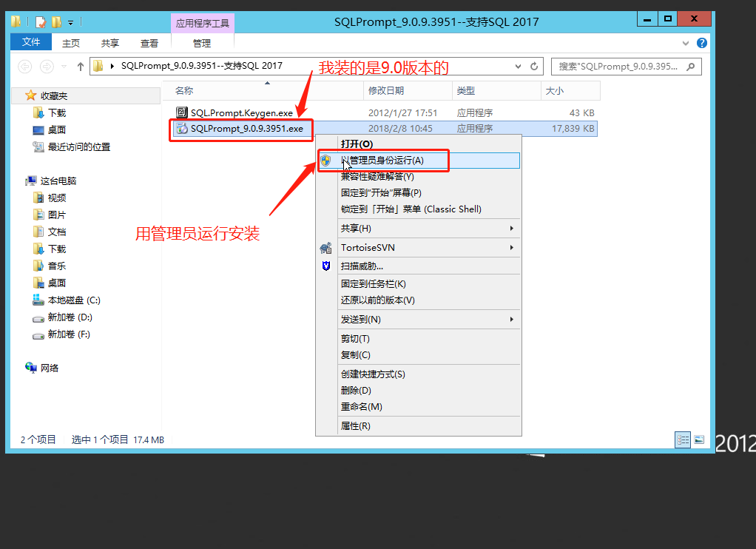Click the TortoiseSVN turtle icon in context menu
Screen dimensions: 756x549
(326, 248)
